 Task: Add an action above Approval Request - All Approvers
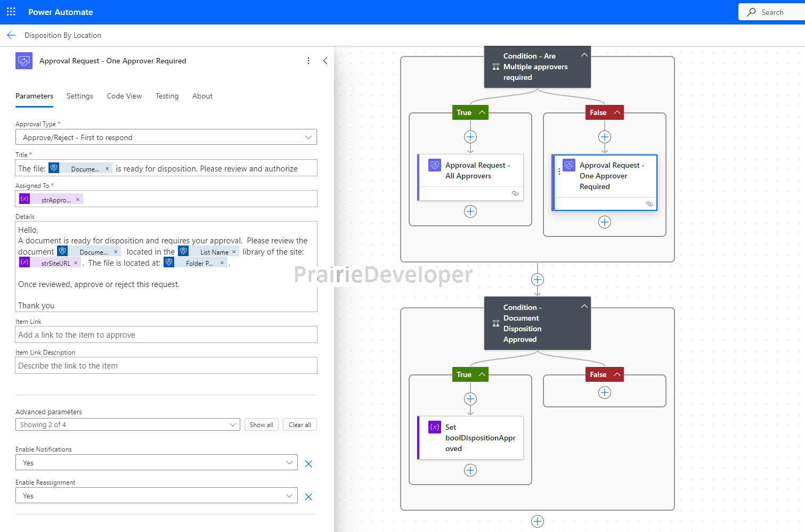[x=470, y=137]
